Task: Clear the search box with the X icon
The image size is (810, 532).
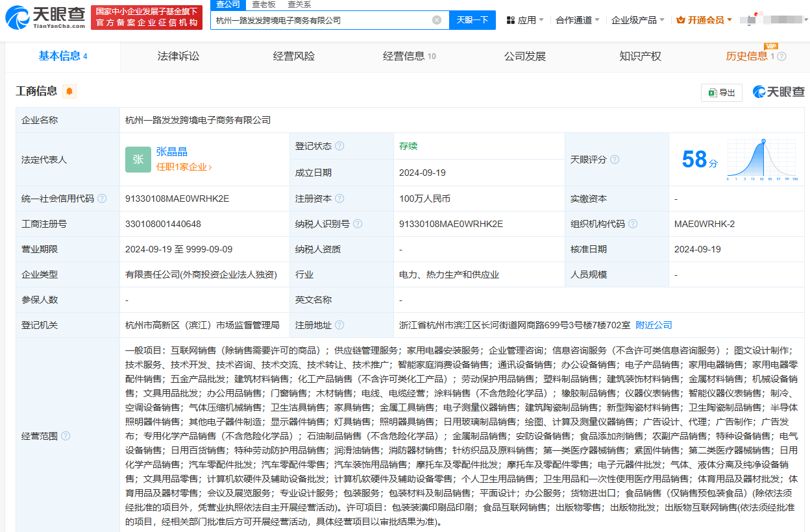Action: click(437, 20)
